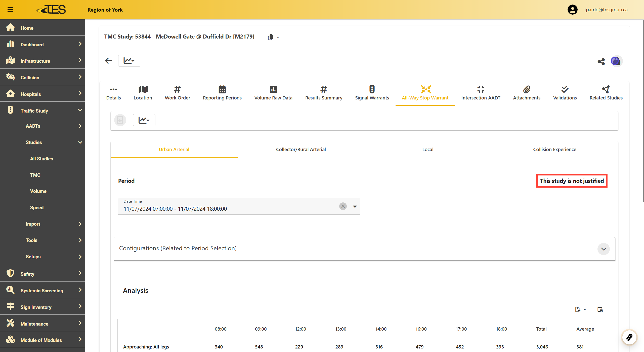Expand the Configurations section chevron
The height and width of the screenshot is (352, 644).
pyautogui.click(x=603, y=249)
